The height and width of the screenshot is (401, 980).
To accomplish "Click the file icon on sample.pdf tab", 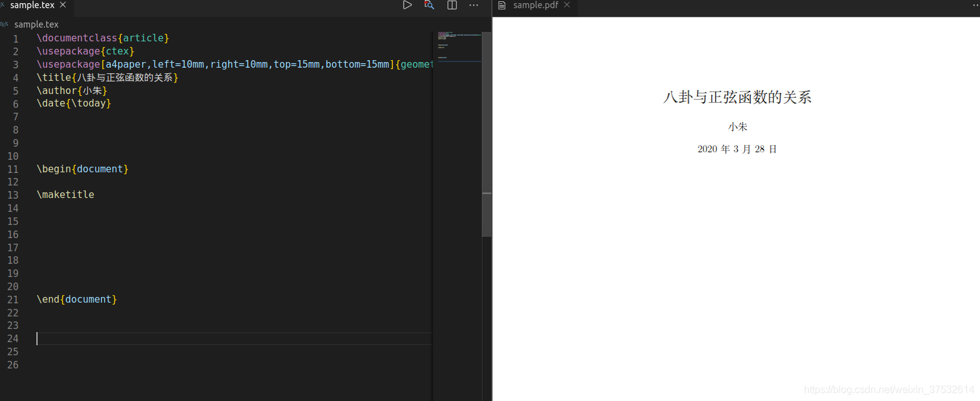I will (502, 5).
